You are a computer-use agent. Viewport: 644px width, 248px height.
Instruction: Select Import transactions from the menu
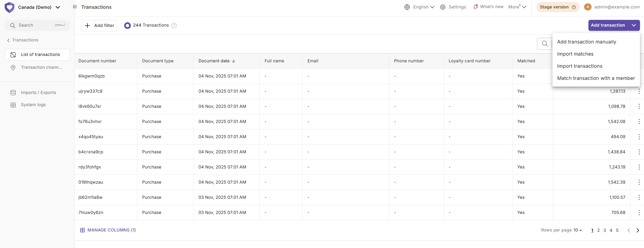(x=579, y=66)
